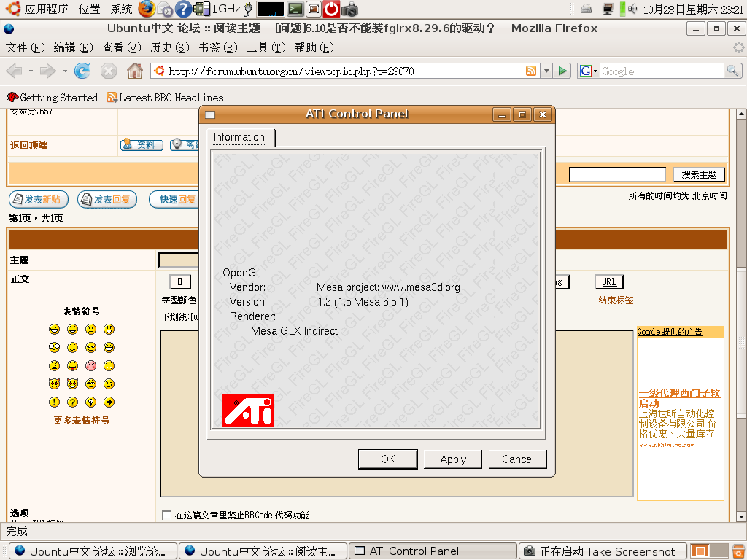Viewport: 747px width, 560px height.
Task: Insert the pink blushing smiley
Action: point(90,366)
